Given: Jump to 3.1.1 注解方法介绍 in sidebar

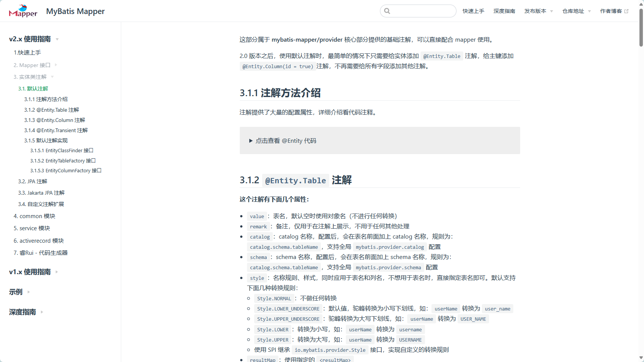Looking at the screenshot, I should click(x=46, y=99).
